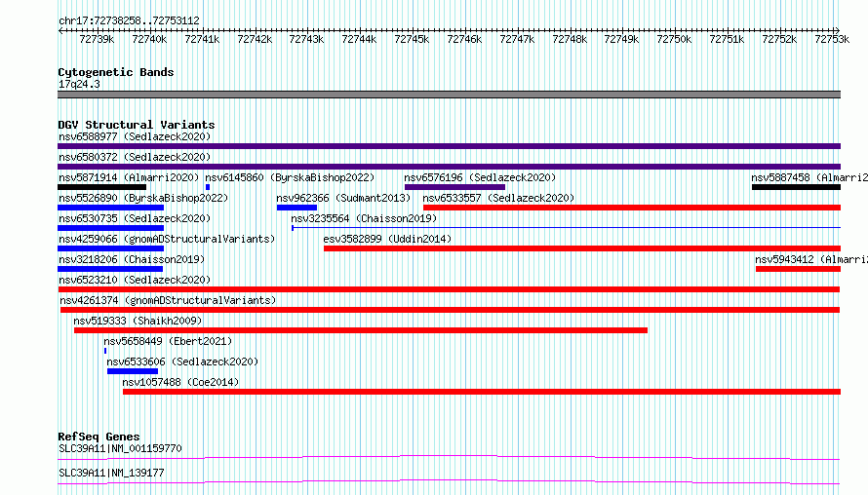Click the 72748k ruler tick label
The image size is (868, 495).
coord(570,40)
